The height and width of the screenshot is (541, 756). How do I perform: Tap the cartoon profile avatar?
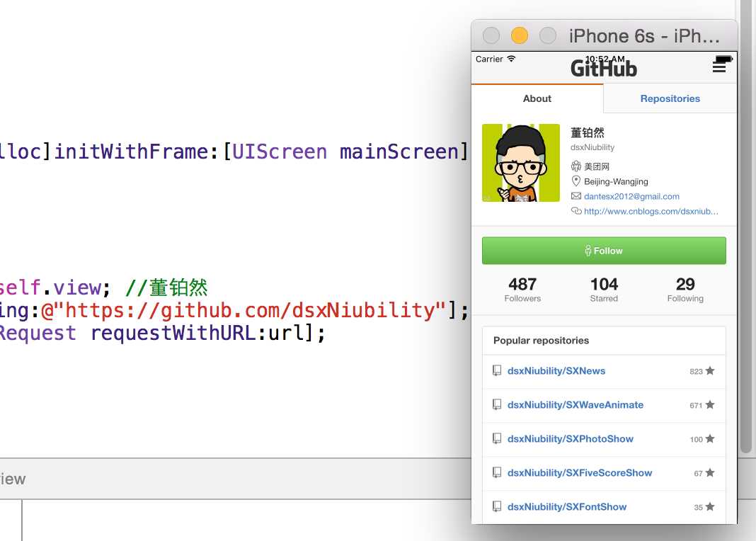(x=521, y=163)
